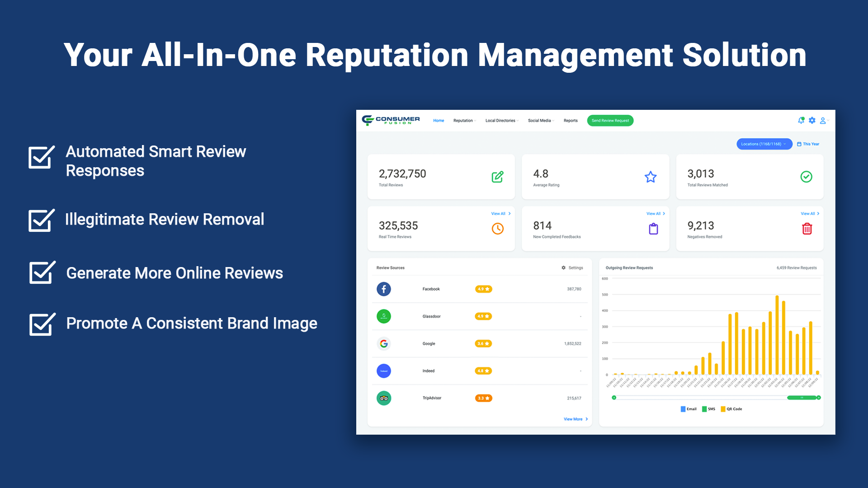Click View All on Real Time Reviews
The height and width of the screenshot is (488, 868).
click(x=501, y=214)
